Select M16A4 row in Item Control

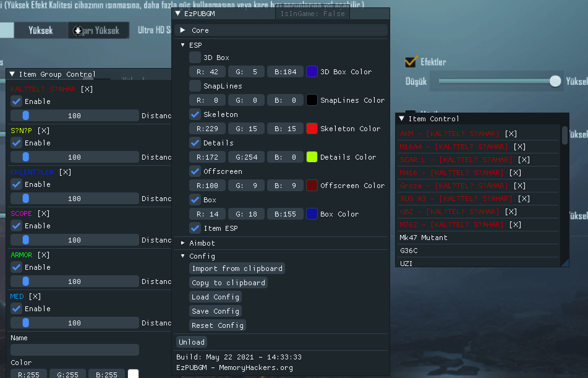click(x=455, y=147)
